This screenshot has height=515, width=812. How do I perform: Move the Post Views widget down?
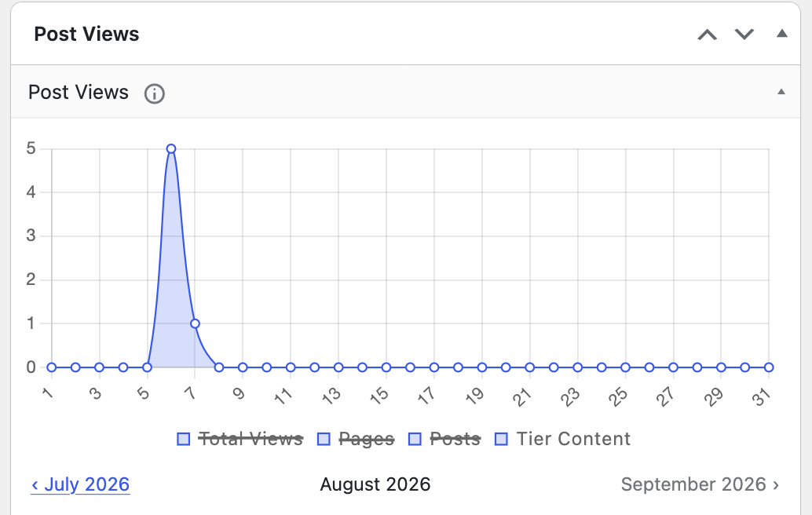[744, 35]
